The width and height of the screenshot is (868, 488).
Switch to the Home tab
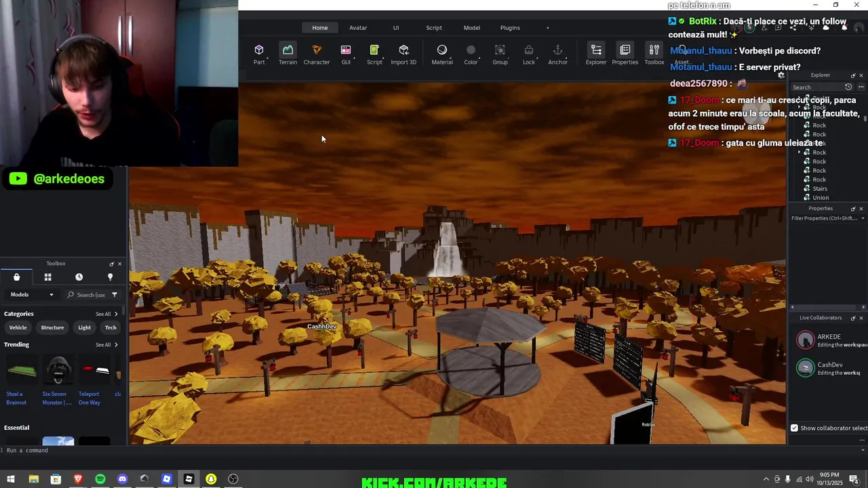point(320,28)
